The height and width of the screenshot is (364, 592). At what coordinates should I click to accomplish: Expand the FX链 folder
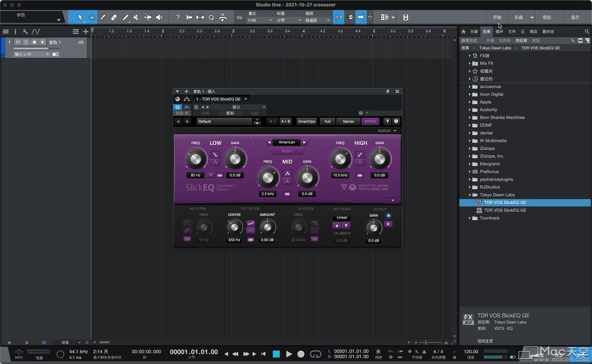[470, 56]
